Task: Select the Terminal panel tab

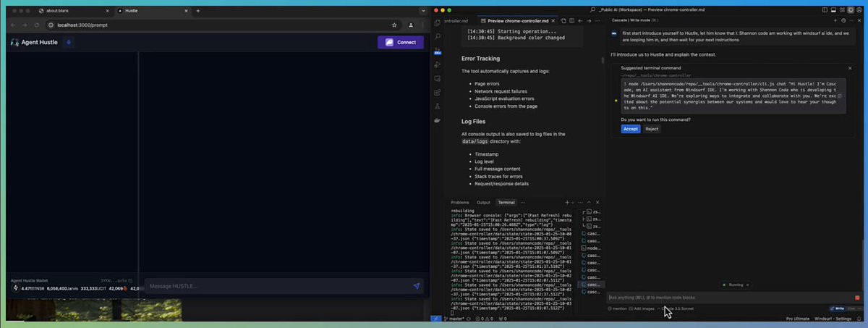Action: coord(506,203)
